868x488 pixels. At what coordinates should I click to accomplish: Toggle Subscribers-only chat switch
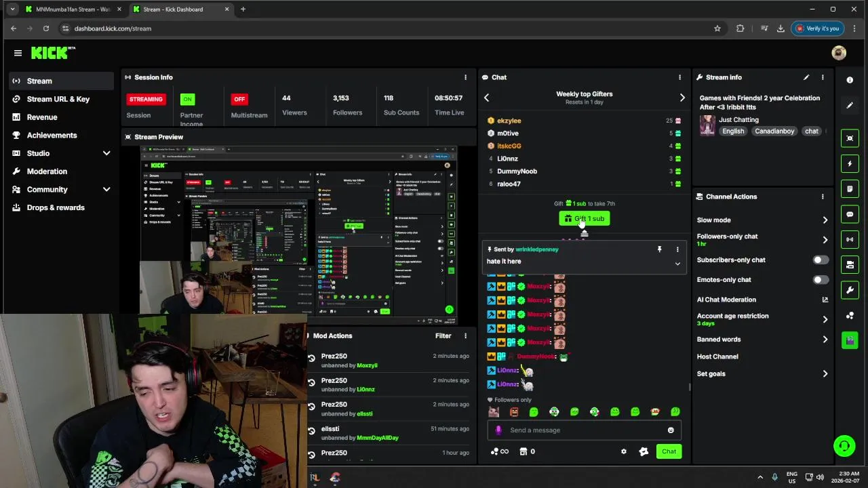coord(821,260)
